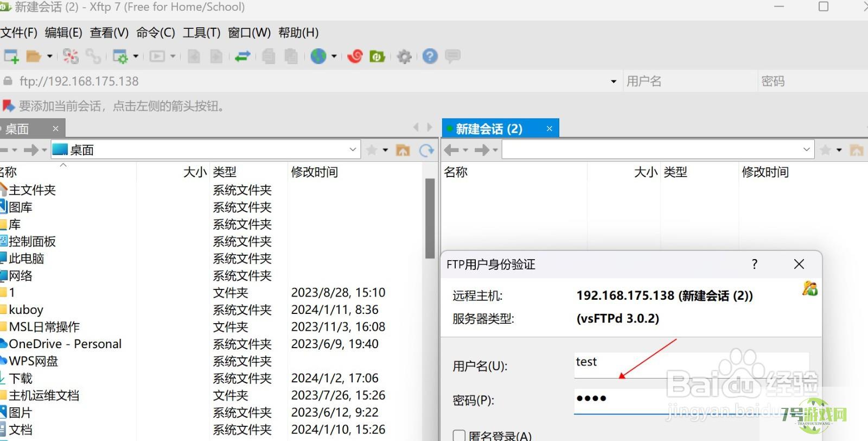Click the Open session folder icon

(x=34, y=56)
